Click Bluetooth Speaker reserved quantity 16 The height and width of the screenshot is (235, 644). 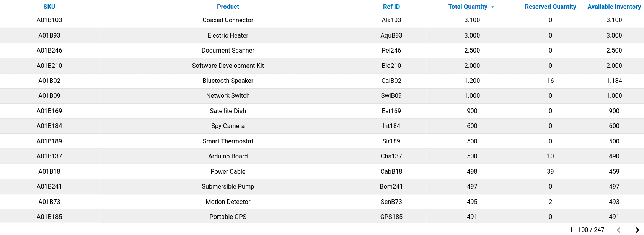pyautogui.click(x=550, y=81)
